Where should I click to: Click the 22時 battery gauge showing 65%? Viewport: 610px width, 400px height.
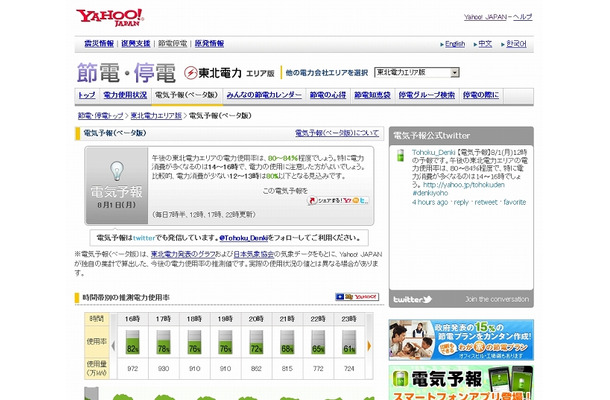click(x=318, y=342)
